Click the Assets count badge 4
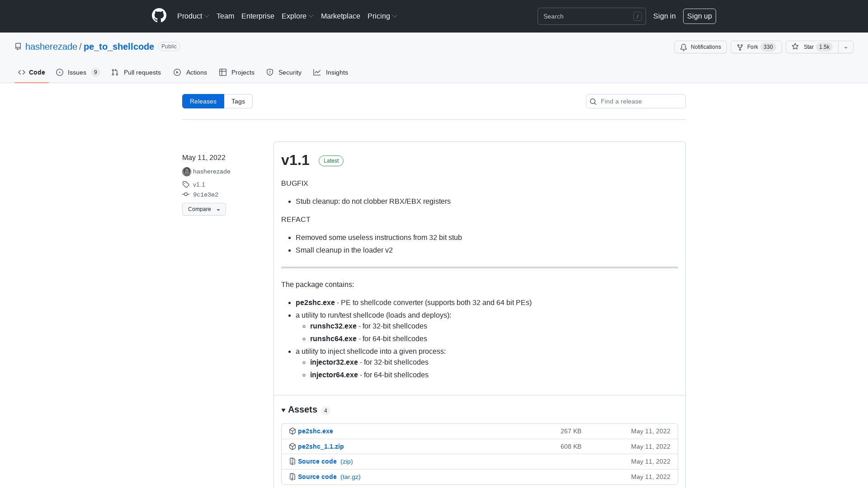Viewport: 868px width, 488px height. pos(325,411)
